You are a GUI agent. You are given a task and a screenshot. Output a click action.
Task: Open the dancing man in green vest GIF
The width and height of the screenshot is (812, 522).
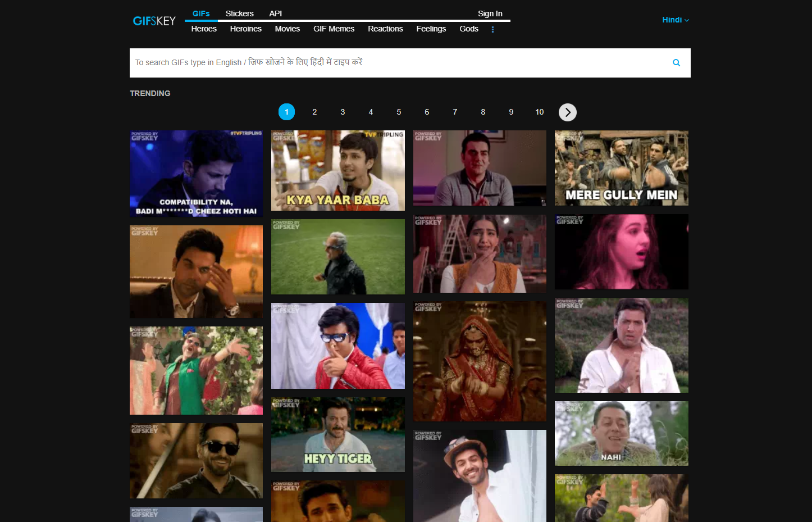(196, 371)
